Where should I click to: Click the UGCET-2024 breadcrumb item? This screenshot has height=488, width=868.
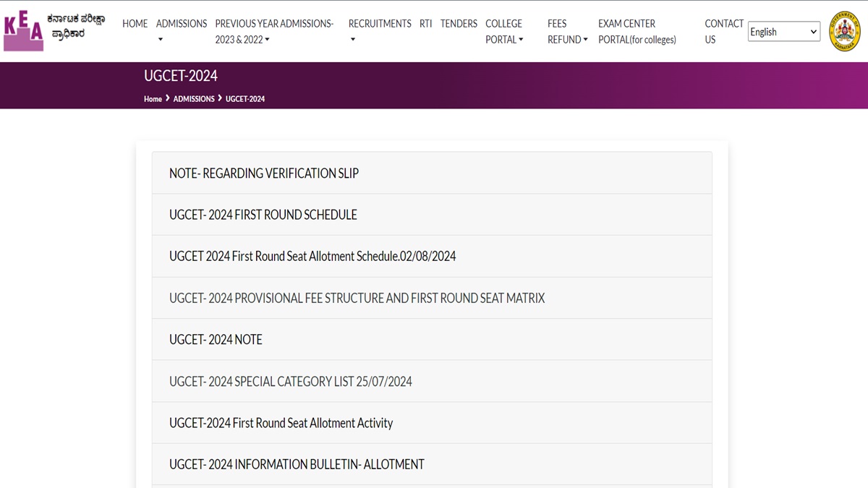245,99
